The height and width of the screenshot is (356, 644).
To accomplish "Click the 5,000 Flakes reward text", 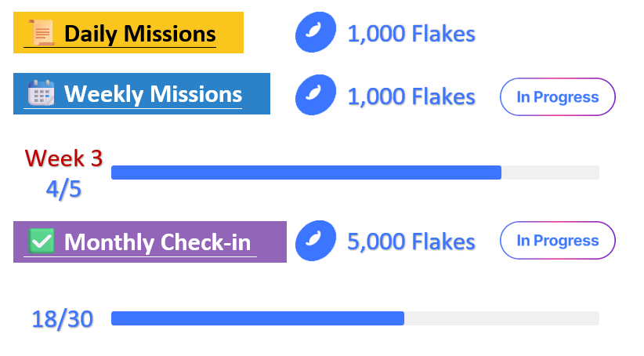I will (x=411, y=241).
